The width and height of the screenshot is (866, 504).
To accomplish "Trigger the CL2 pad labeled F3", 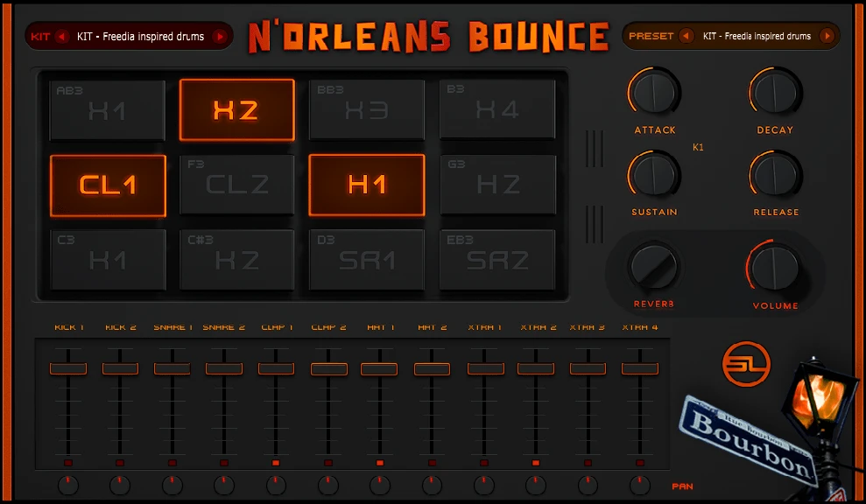I will pos(237,185).
